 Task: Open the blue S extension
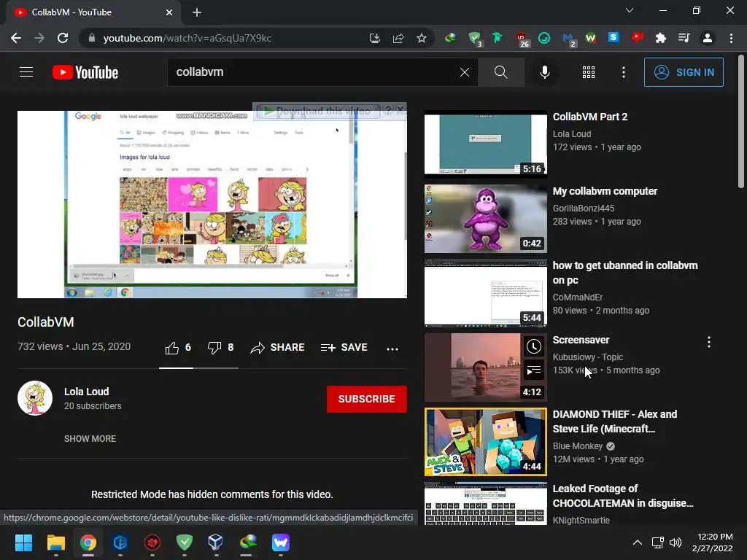pyautogui.click(x=614, y=37)
